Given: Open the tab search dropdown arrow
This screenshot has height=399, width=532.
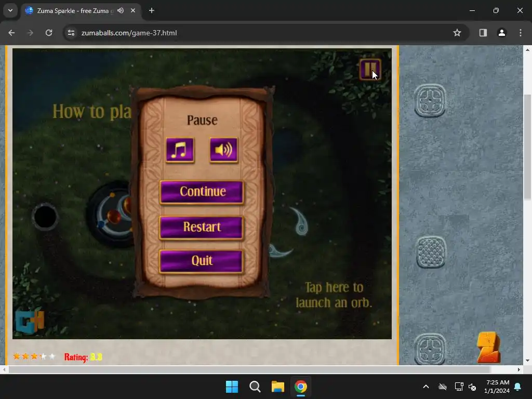Looking at the screenshot, I should point(10,10).
